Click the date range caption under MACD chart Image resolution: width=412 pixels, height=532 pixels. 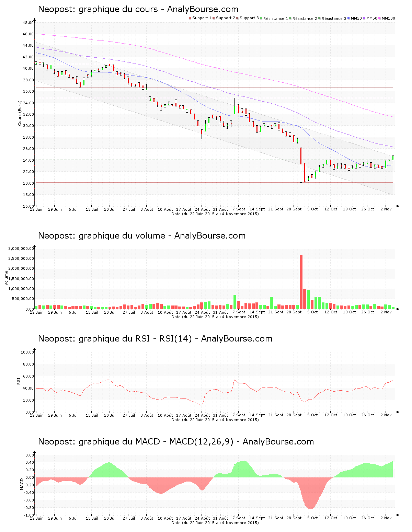tap(215, 523)
